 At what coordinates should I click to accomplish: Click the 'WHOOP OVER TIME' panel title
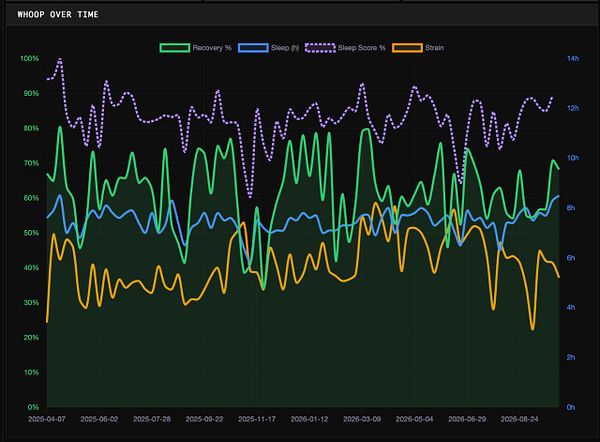tap(58, 15)
